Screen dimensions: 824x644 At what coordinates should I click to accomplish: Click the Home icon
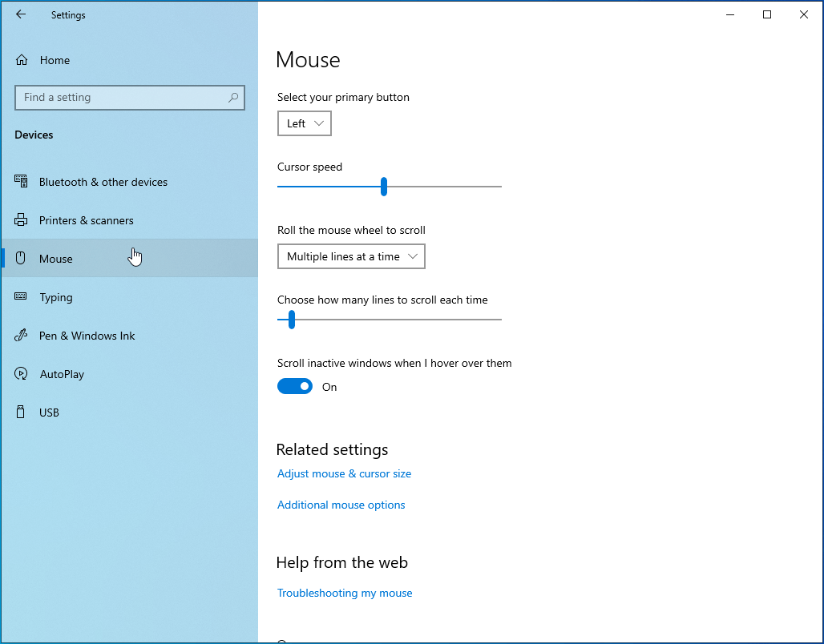click(x=21, y=59)
